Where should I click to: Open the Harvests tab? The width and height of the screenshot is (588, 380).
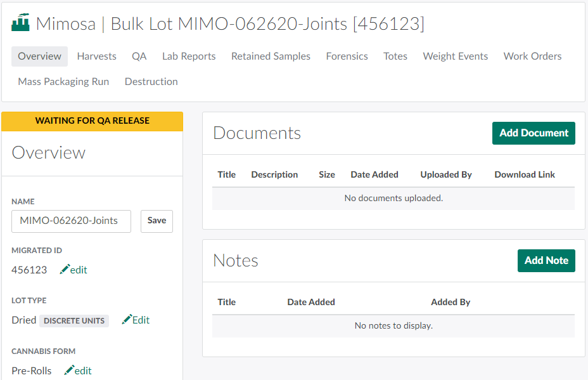(96, 56)
